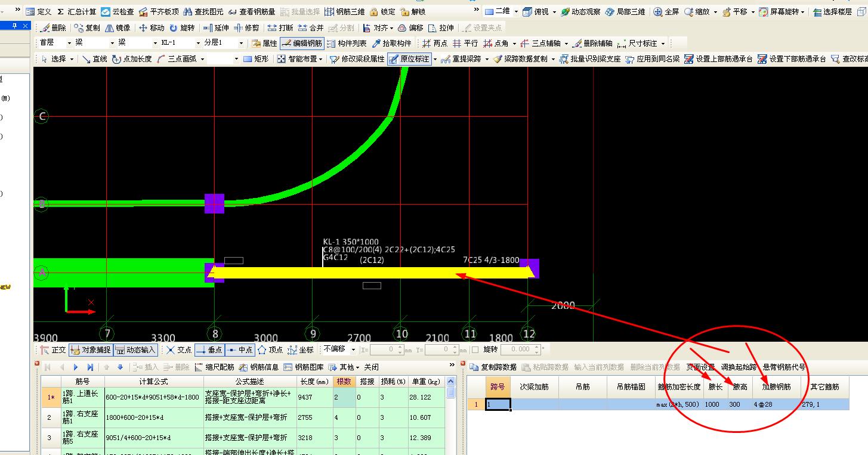Select 平行 parallel axis tool
The height and width of the screenshot is (455, 868).
point(465,43)
